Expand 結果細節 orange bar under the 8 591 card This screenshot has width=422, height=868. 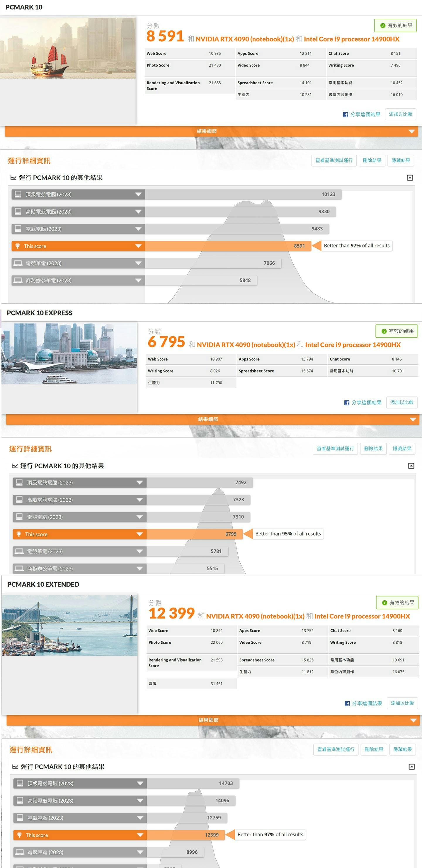pyautogui.click(x=211, y=131)
